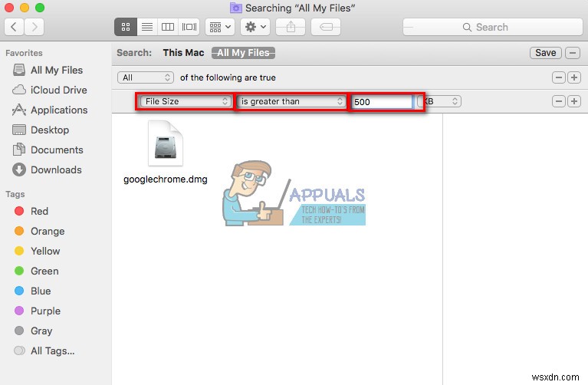The height and width of the screenshot is (385, 588).
Task: Select the Red tag
Action: 31,211
